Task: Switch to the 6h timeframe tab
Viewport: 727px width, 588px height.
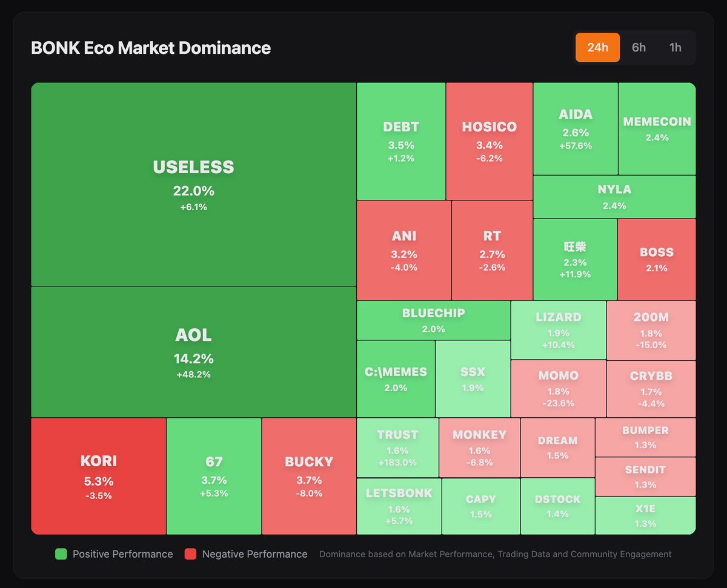Action: pos(639,47)
